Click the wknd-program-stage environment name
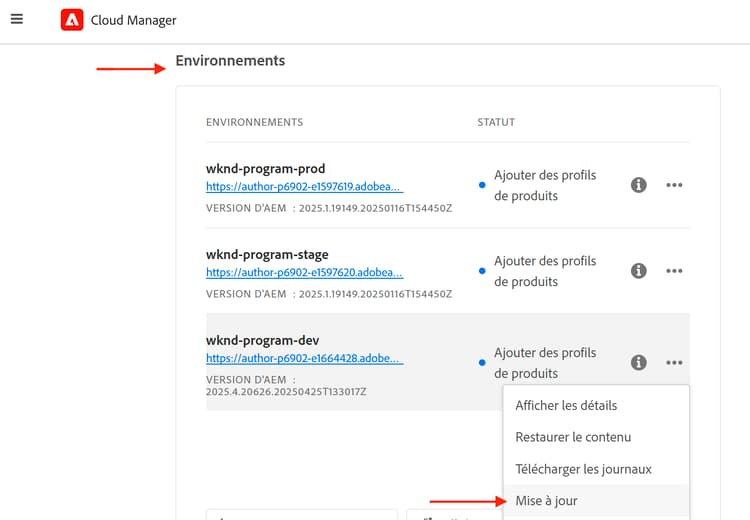Viewport: 750px width, 520px height. point(267,254)
